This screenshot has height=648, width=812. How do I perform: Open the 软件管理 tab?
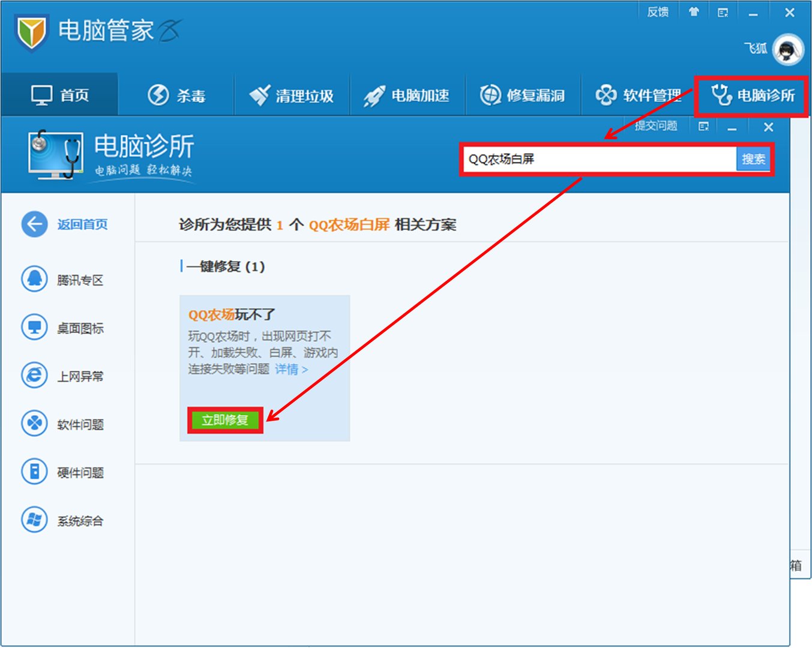pos(638,95)
